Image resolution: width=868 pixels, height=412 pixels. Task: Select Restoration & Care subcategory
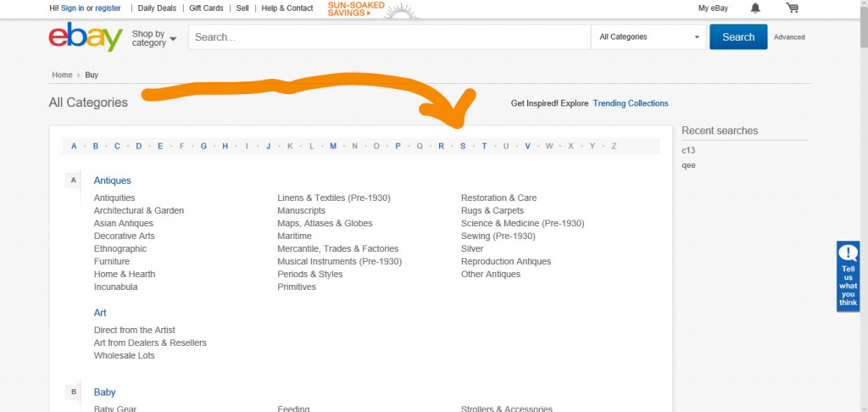pos(498,198)
